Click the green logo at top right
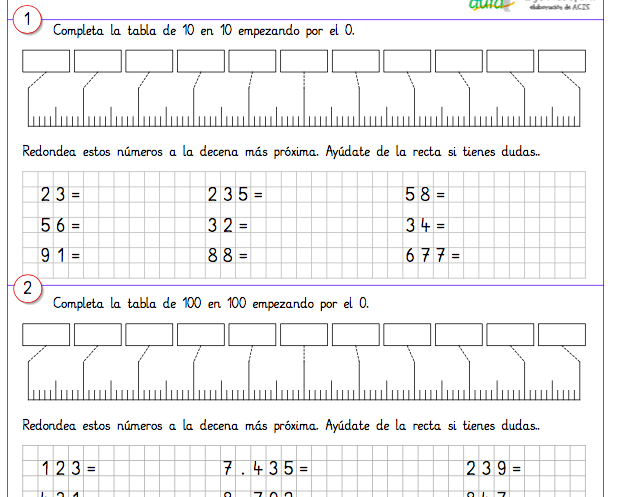This screenshot has width=621, height=497. [x=490, y=6]
